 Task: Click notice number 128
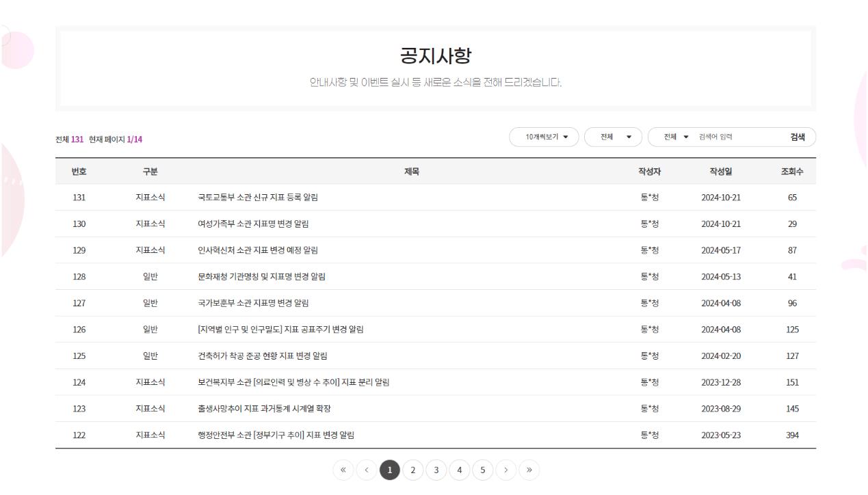click(79, 277)
